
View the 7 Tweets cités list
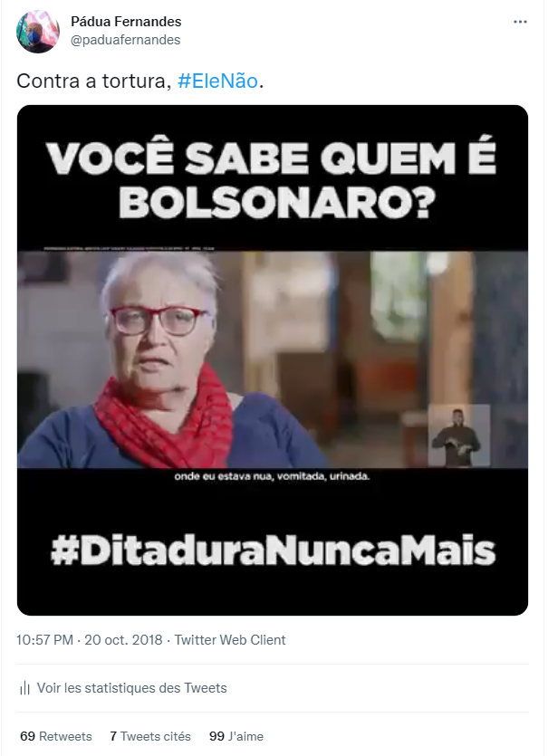[150, 736]
